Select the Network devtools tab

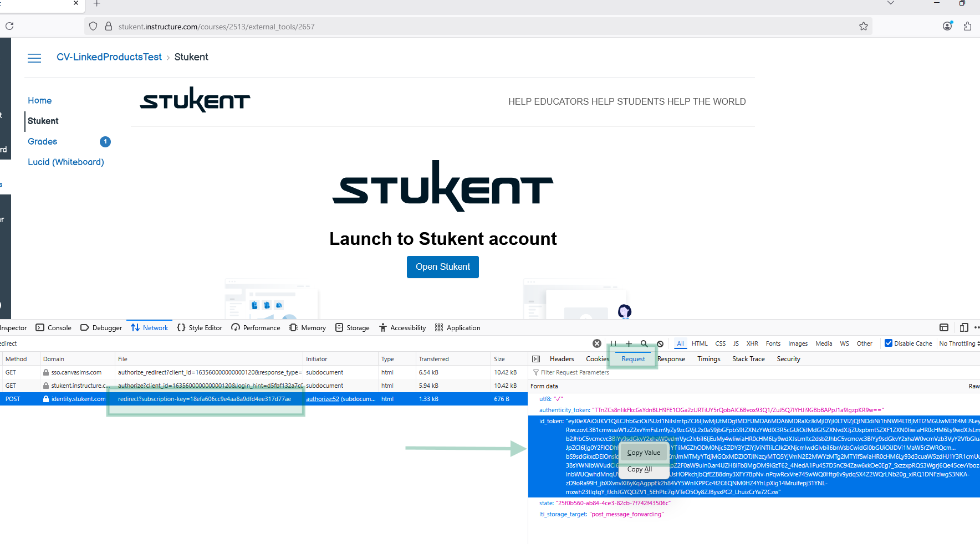(150, 328)
